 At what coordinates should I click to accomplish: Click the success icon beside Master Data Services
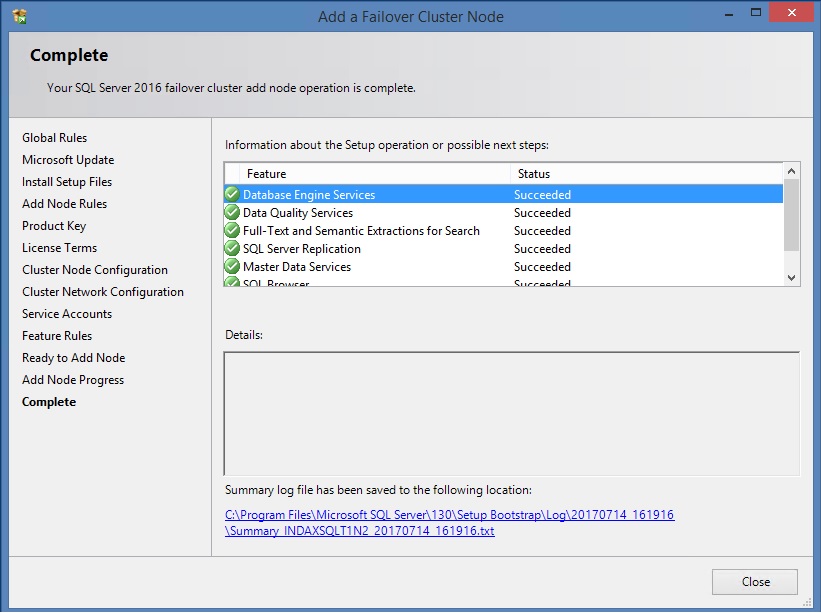tap(232, 267)
